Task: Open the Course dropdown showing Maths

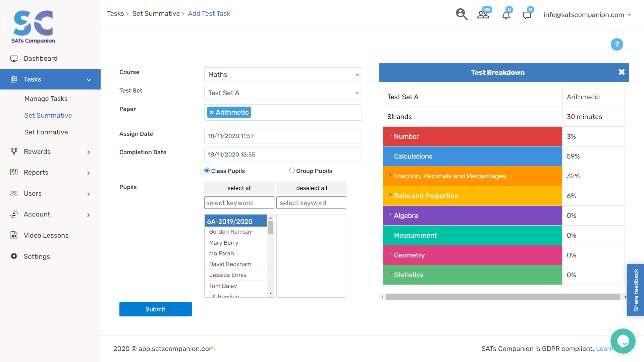Action: 283,74
